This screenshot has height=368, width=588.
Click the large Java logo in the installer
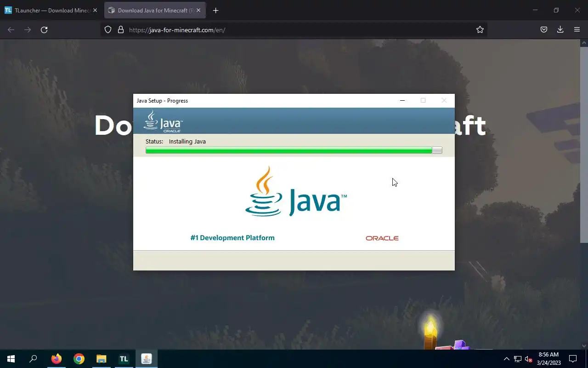point(296,191)
